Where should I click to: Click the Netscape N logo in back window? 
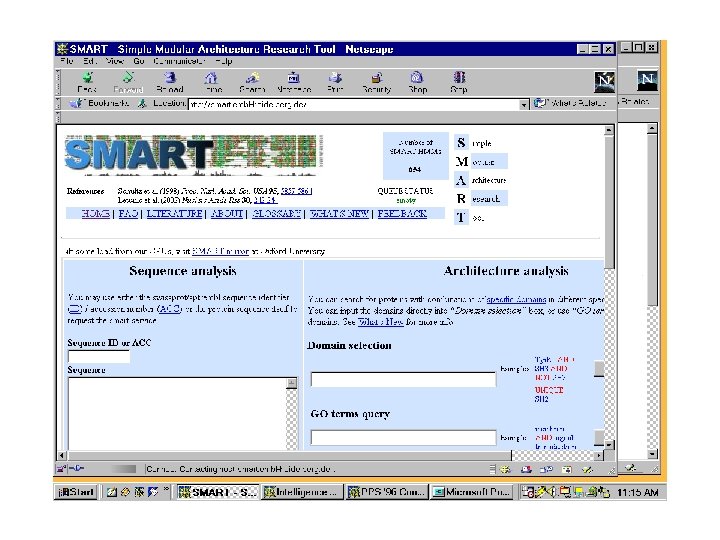tap(647, 80)
